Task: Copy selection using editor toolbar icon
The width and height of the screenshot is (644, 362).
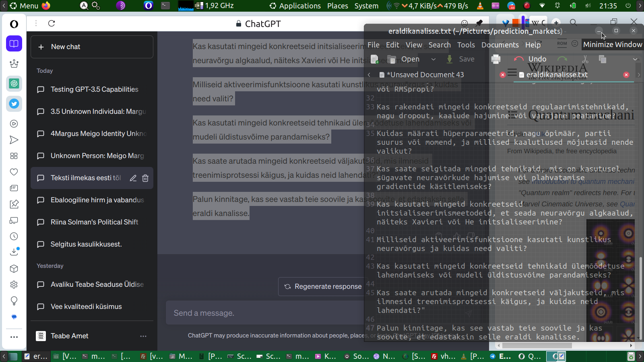Action: 603,59
